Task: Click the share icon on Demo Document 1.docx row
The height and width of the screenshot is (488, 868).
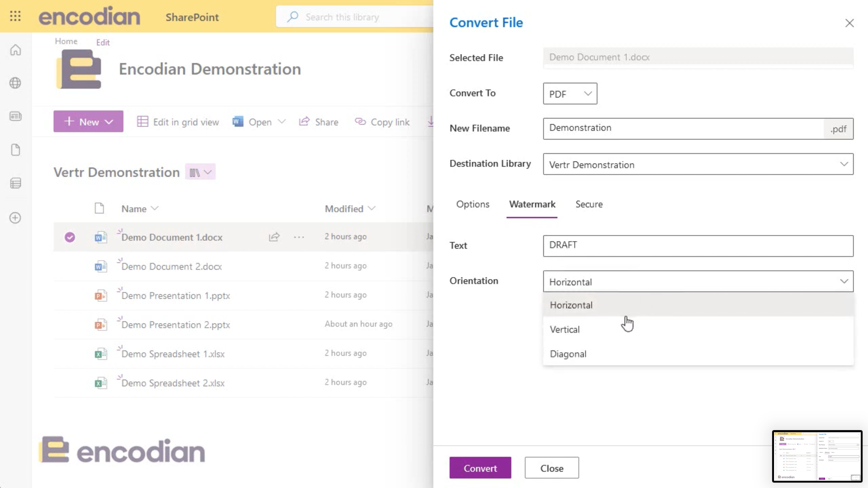Action: (274, 237)
